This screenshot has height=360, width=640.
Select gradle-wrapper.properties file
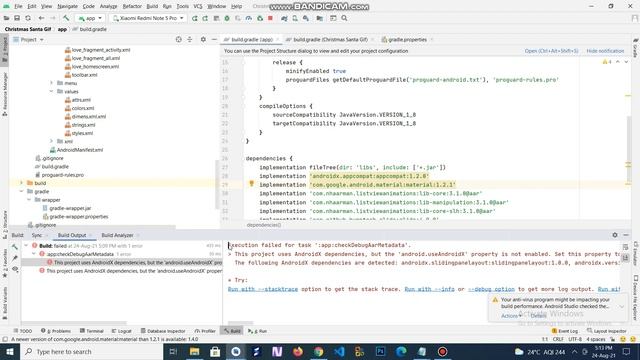click(x=78, y=216)
